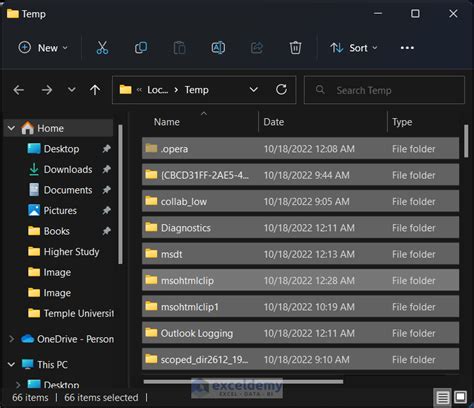474x408 pixels.
Task: Click the .opera folder icon
Action: coord(151,148)
